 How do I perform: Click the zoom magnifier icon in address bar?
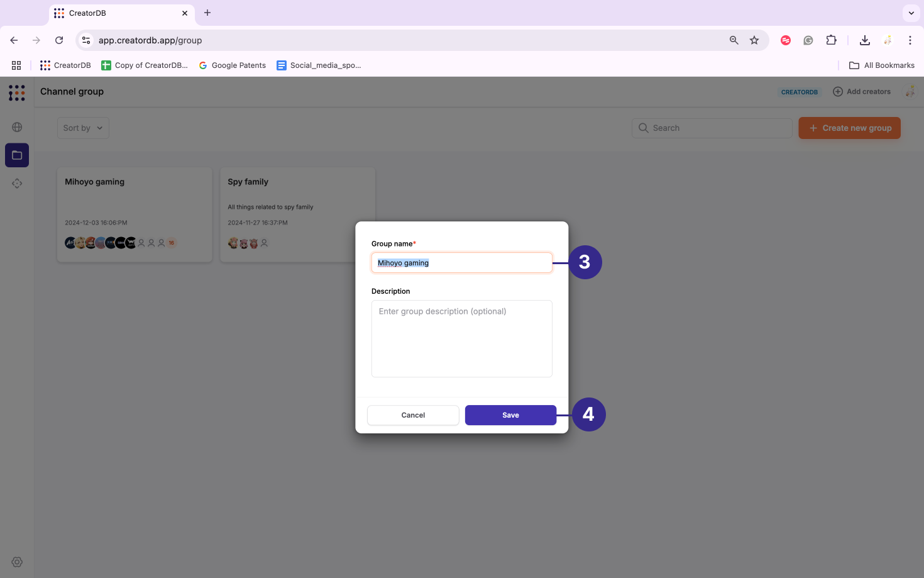click(734, 40)
